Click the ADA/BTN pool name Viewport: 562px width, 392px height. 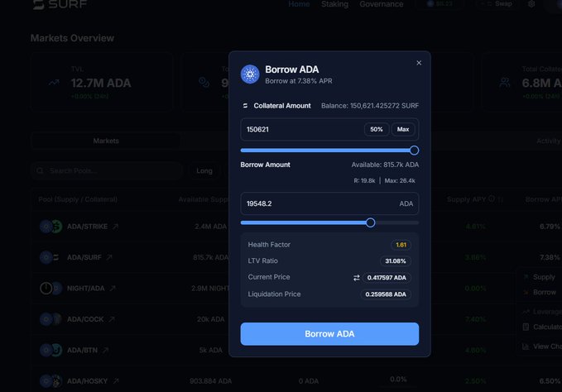[x=82, y=350]
